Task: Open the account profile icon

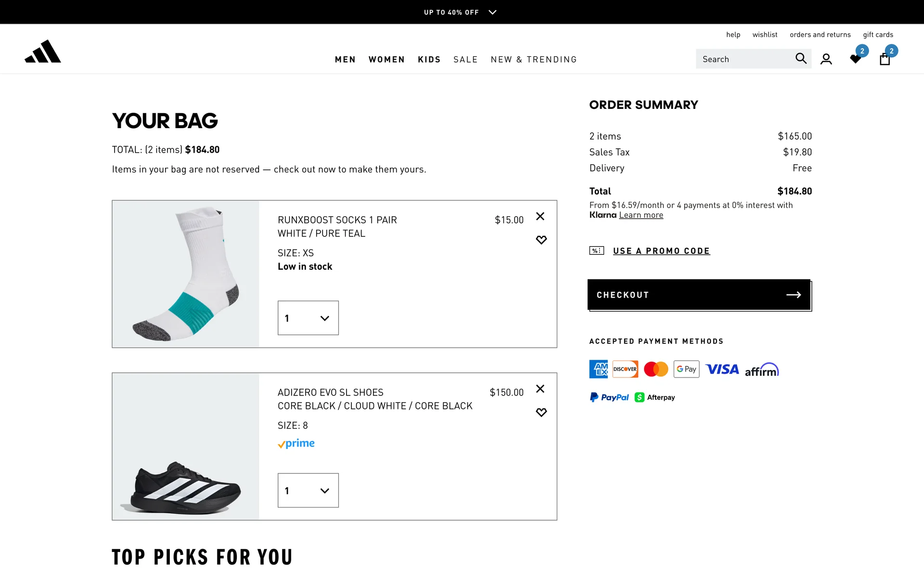Action: click(826, 59)
